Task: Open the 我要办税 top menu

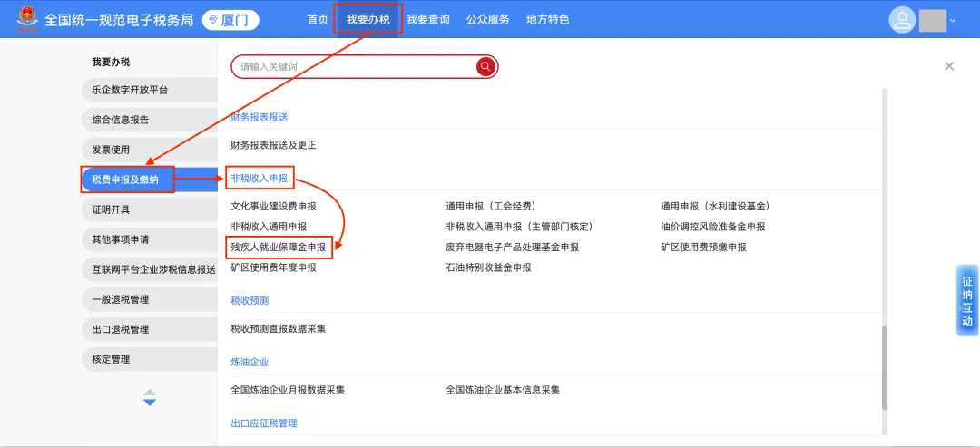Action: pos(367,19)
